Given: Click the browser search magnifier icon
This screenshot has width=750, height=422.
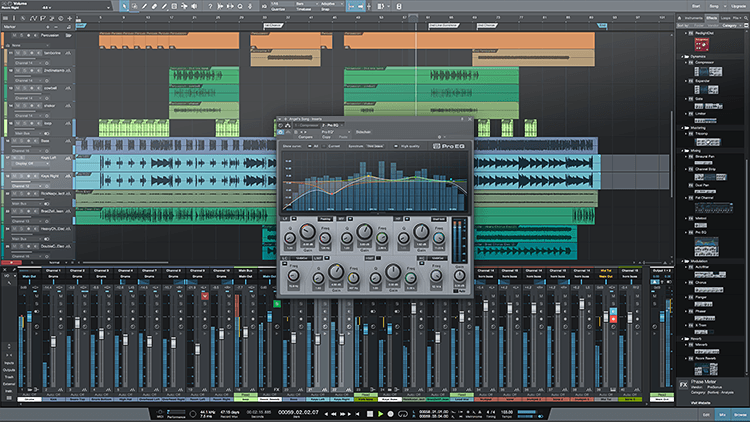Looking at the screenshot, I should [746, 18].
